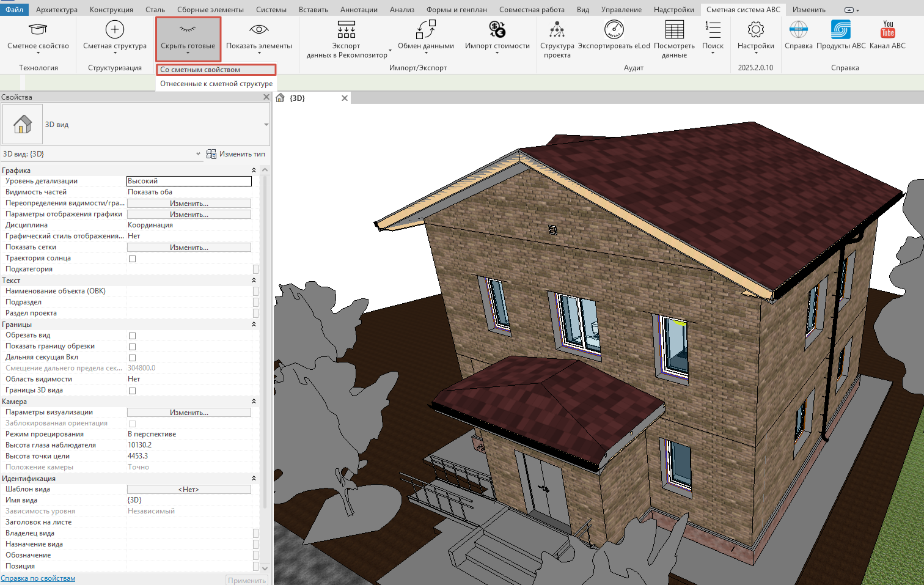Expand the 3D вид type selector dropdown
This screenshot has width=924, height=585.
point(266,125)
